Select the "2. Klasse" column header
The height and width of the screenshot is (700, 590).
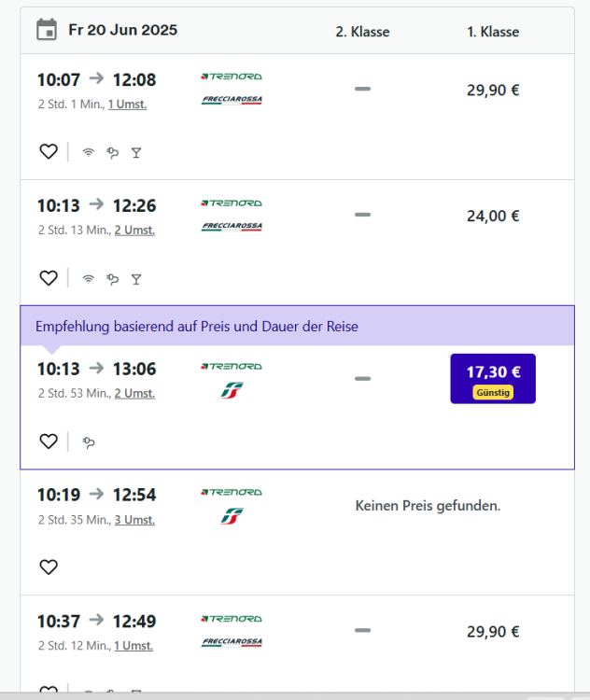tap(362, 32)
